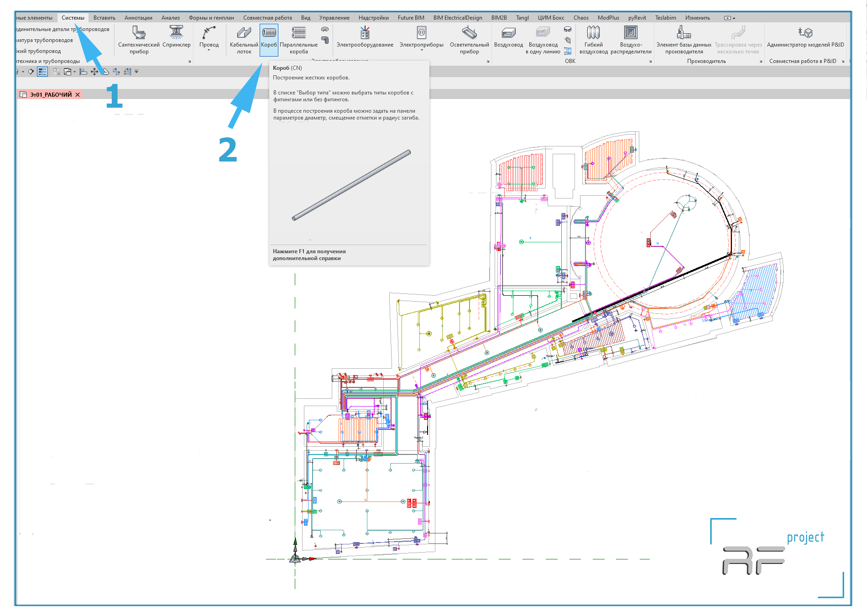This screenshot has width=867, height=616.
Task: Select the Короб conduit tool
Action: click(269, 40)
